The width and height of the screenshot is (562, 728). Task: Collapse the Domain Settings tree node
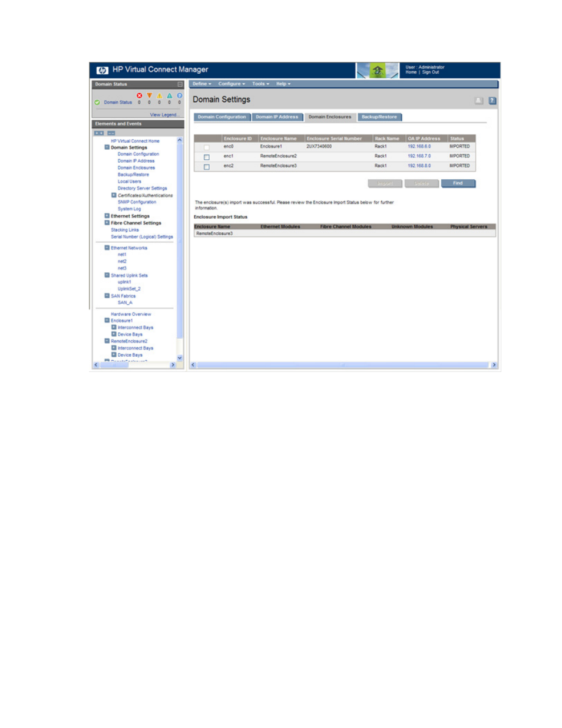(x=107, y=147)
